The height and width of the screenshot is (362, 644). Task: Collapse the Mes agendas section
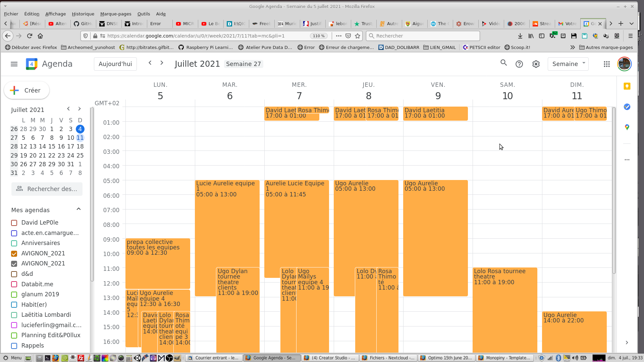pyautogui.click(x=78, y=209)
